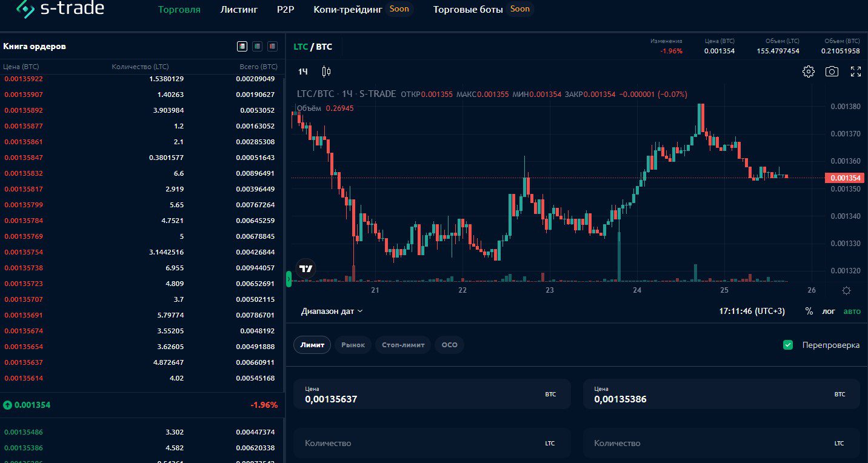Open the chart axis settings icon below the price scale

(846, 290)
